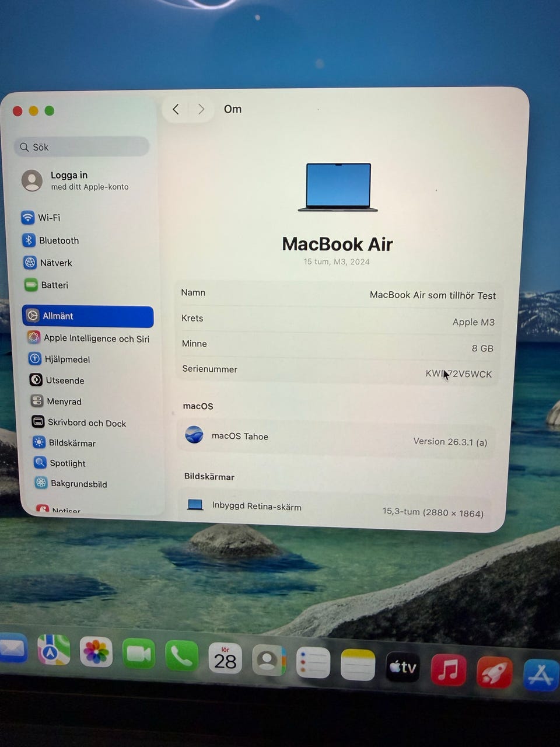Open the Hjälpmedel accessibility icon
Viewport: 560px width, 747px height.
35,359
